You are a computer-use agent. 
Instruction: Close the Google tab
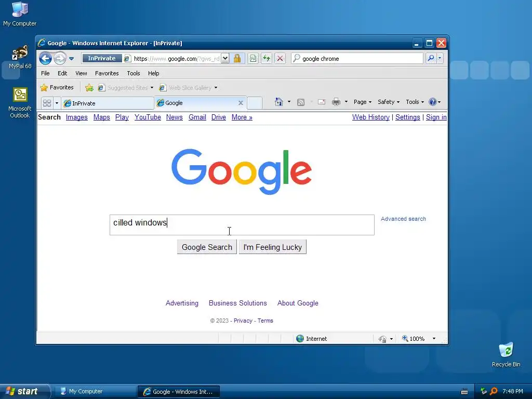[x=241, y=103]
